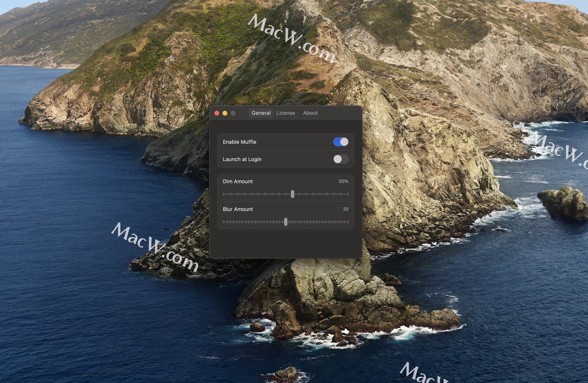Image resolution: width=588 pixels, height=383 pixels.
Task: Minimize window with the yellow button
Action: tap(225, 113)
